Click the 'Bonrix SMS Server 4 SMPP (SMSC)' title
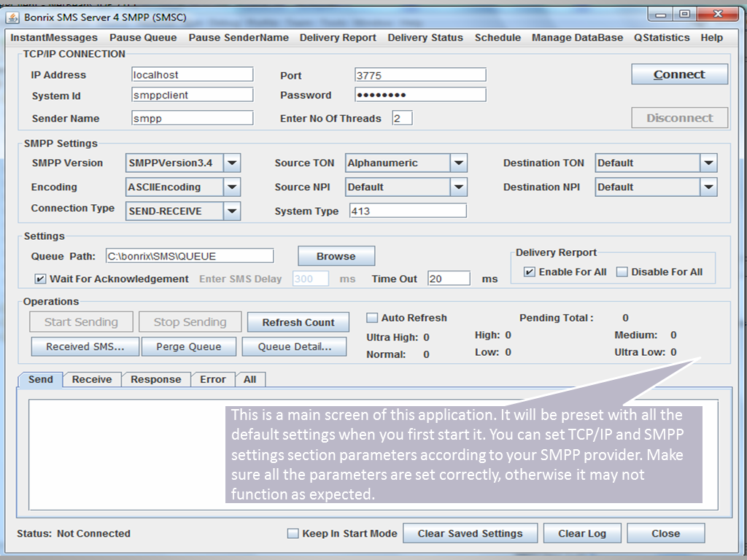 click(x=105, y=17)
